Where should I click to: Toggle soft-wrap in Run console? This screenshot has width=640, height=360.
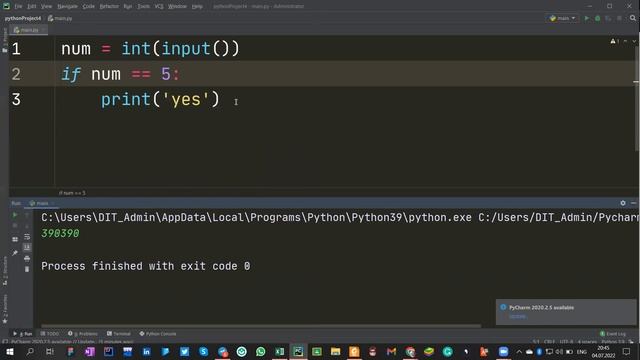click(x=27, y=237)
